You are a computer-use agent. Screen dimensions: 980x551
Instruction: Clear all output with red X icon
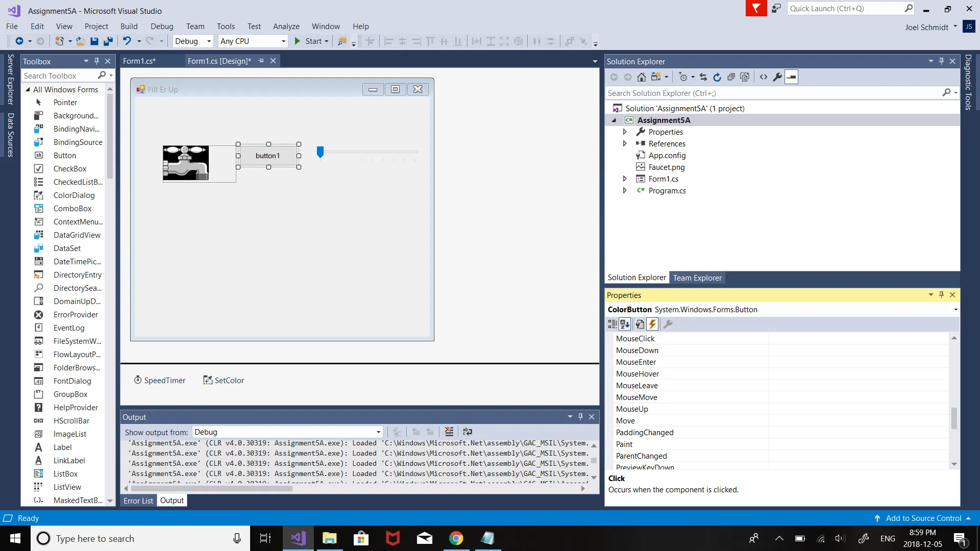449,432
